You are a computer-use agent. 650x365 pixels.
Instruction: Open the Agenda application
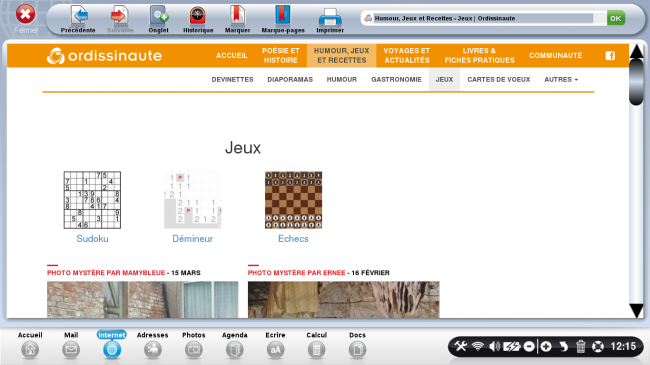pyautogui.click(x=235, y=345)
